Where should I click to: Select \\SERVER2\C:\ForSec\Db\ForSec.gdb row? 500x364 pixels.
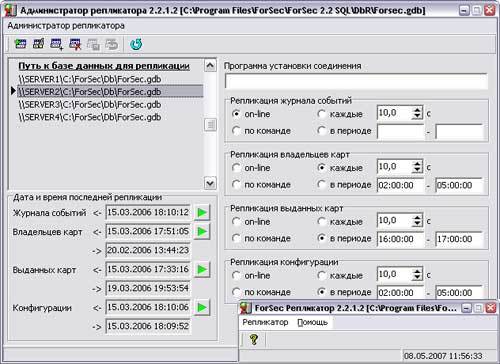click(x=110, y=91)
